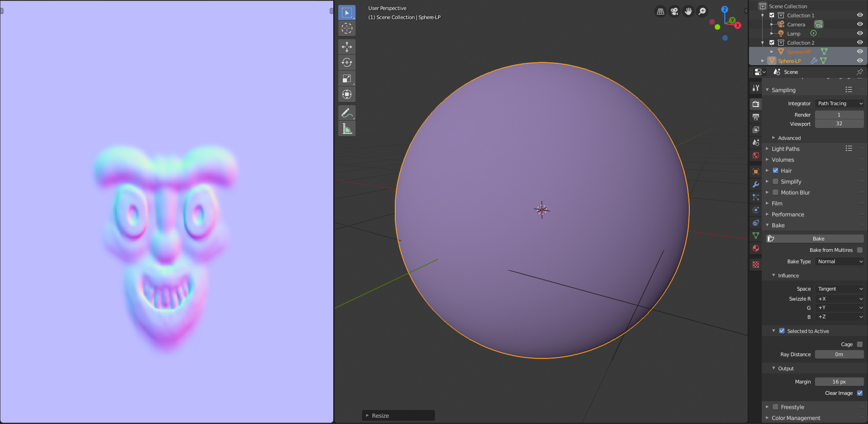Image resolution: width=868 pixels, height=424 pixels.
Task: Expand the Performance panel
Action: coord(788,215)
